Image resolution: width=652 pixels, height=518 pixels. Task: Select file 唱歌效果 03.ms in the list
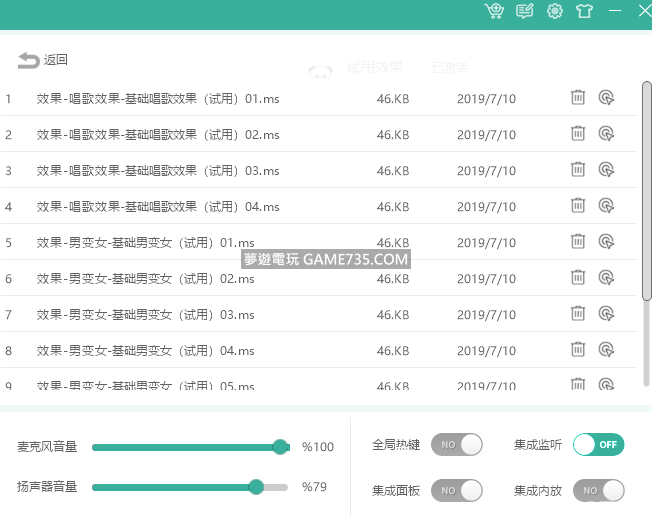(158, 171)
